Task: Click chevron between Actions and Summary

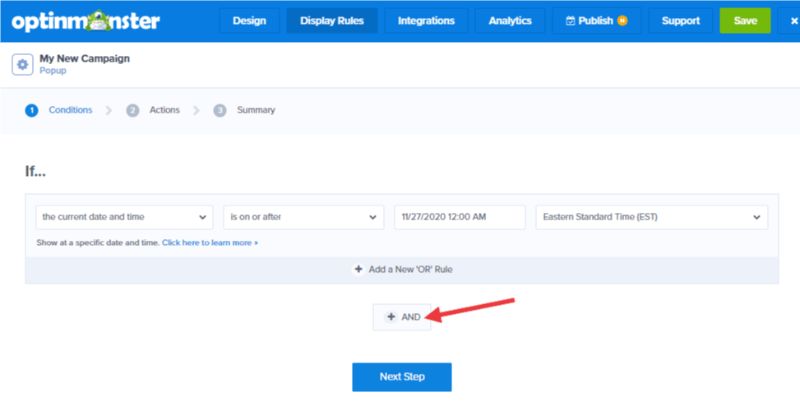Action: pos(196,110)
